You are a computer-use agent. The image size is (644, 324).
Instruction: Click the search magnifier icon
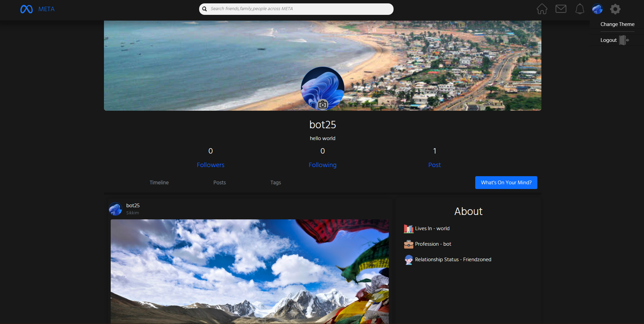point(205,9)
